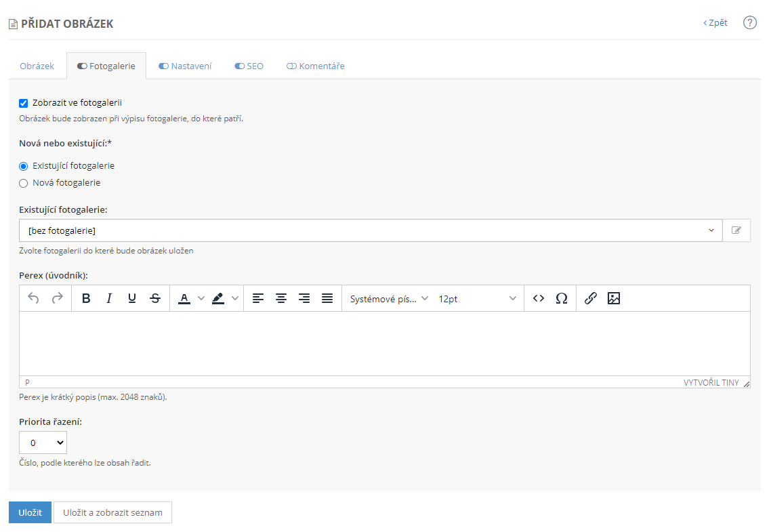Open text color picker arrow
This screenshot has width=771, height=532.
click(x=201, y=298)
